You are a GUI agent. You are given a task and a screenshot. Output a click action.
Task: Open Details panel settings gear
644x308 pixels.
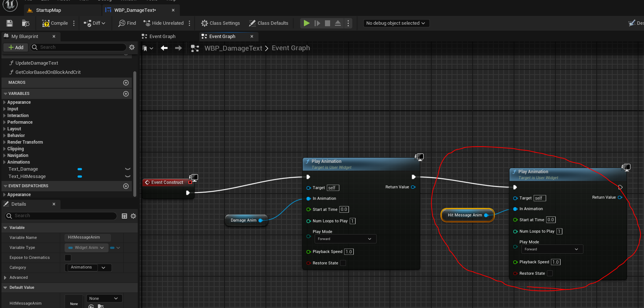[x=133, y=216]
